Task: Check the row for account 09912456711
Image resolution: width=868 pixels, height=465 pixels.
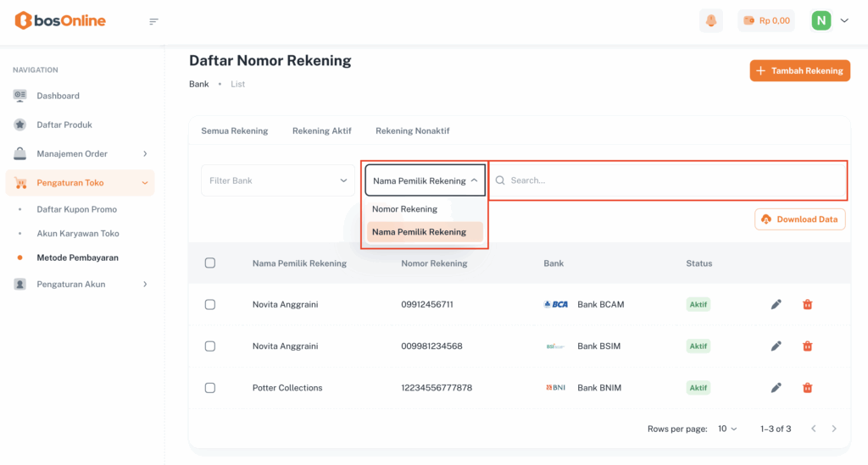Action: (x=210, y=304)
